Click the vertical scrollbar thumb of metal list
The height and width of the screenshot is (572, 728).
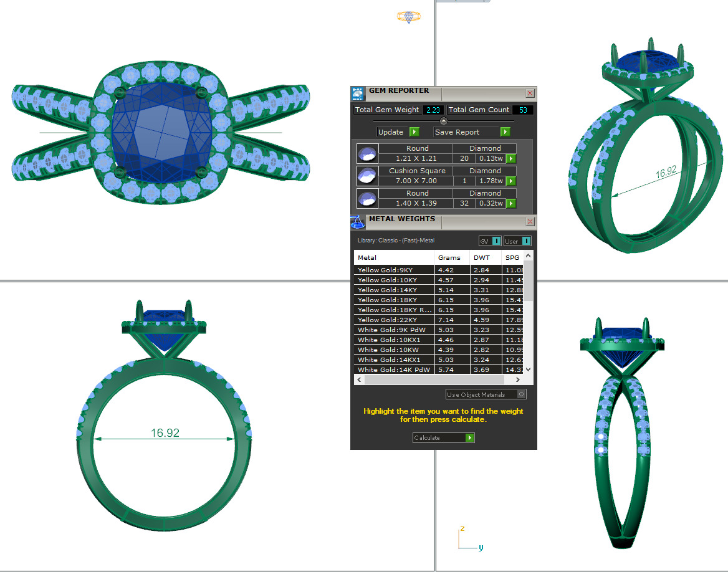[528, 281]
